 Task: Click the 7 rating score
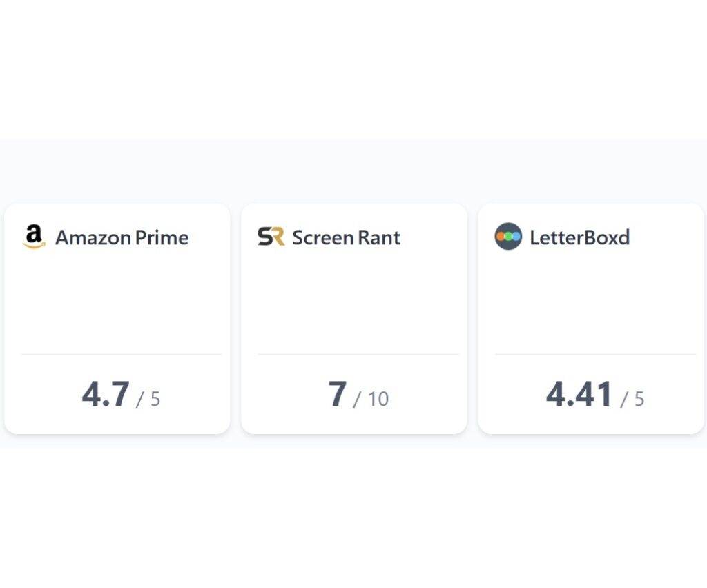[x=337, y=394]
